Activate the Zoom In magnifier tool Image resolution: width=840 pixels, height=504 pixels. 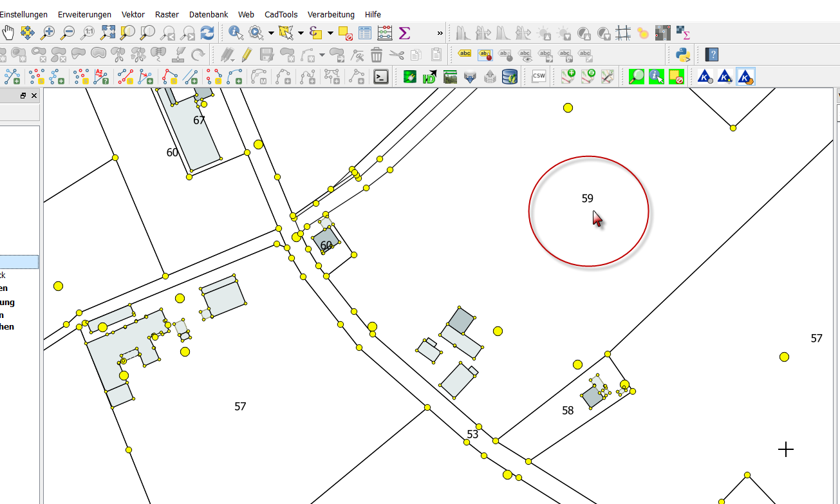48,32
